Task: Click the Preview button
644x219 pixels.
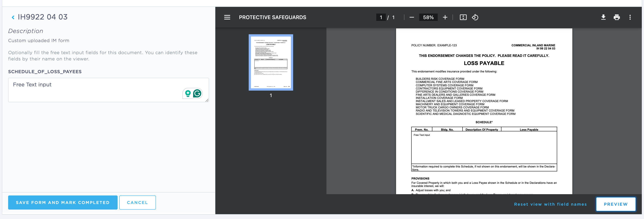Action: 615,204
